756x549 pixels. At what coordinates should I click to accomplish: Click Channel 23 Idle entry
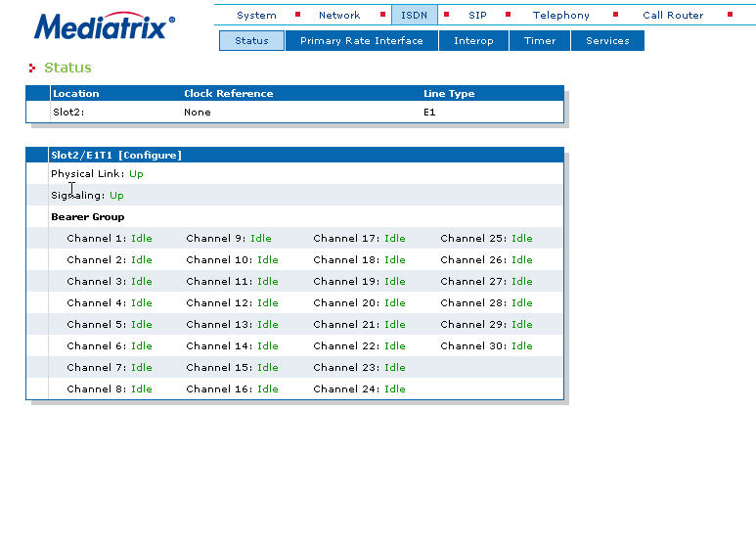pos(359,368)
